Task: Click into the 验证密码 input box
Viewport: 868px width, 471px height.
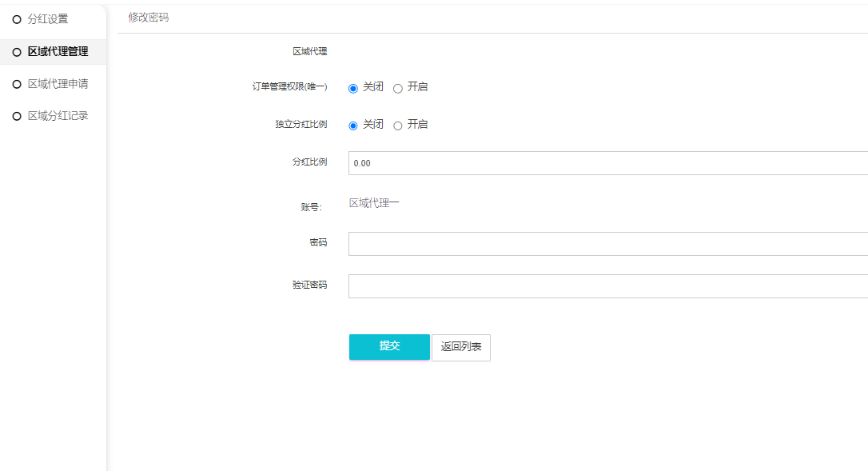Action: coord(607,286)
